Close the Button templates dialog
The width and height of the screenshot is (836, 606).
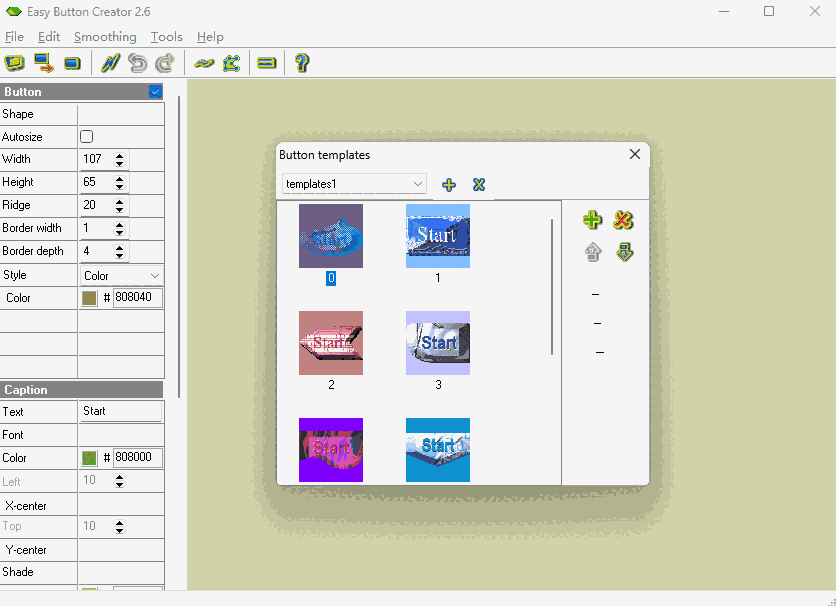(634, 154)
